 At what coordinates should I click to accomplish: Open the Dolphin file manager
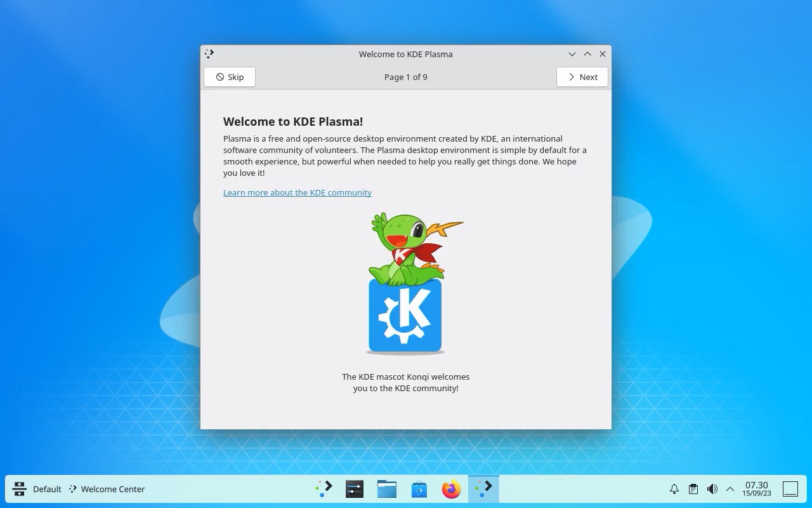pyautogui.click(x=386, y=489)
